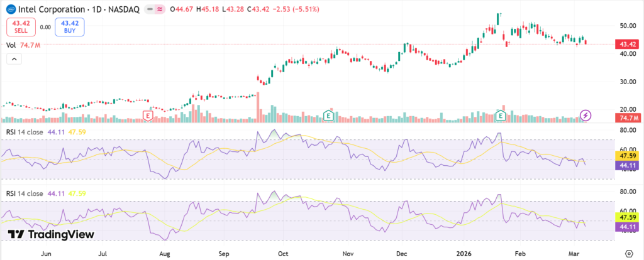Open green earnings marker before February

[x=501, y=116]
